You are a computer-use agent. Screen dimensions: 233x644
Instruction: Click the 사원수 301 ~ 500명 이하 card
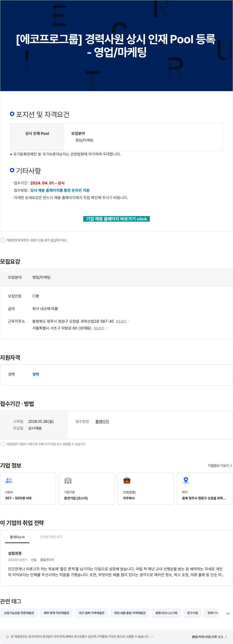coord(28,488)
